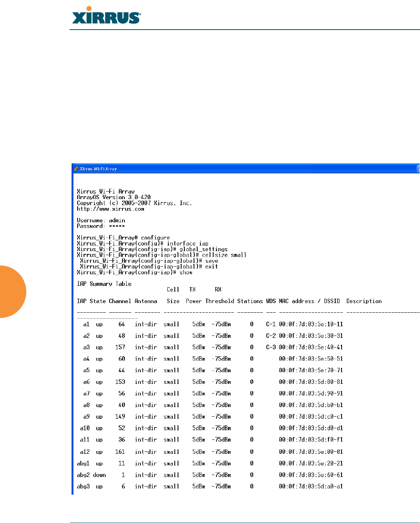Click the 'down' state in row abg2
Viewport: 420px width, 523px height.
tap(99, 475)
